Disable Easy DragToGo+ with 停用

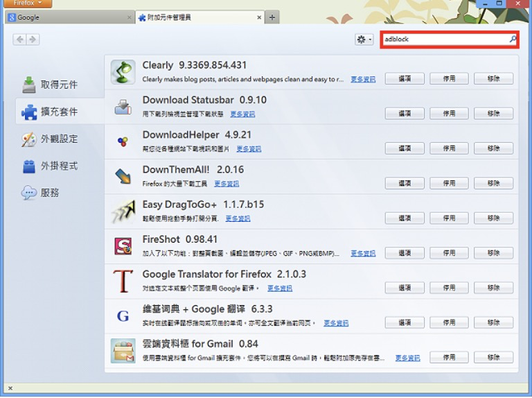point(449,218)
